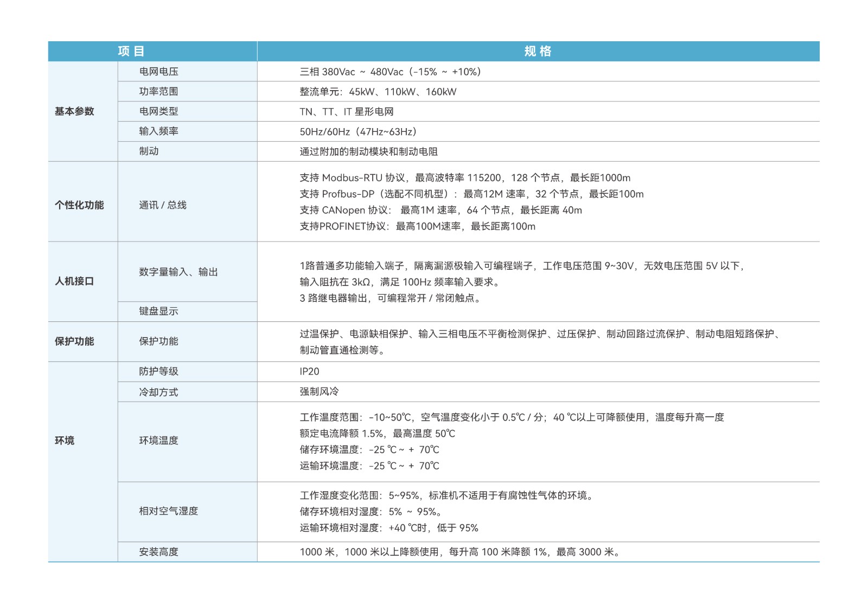
Task: Click the Modbus-RTU protocol line
Action: [x=464, y=178]
